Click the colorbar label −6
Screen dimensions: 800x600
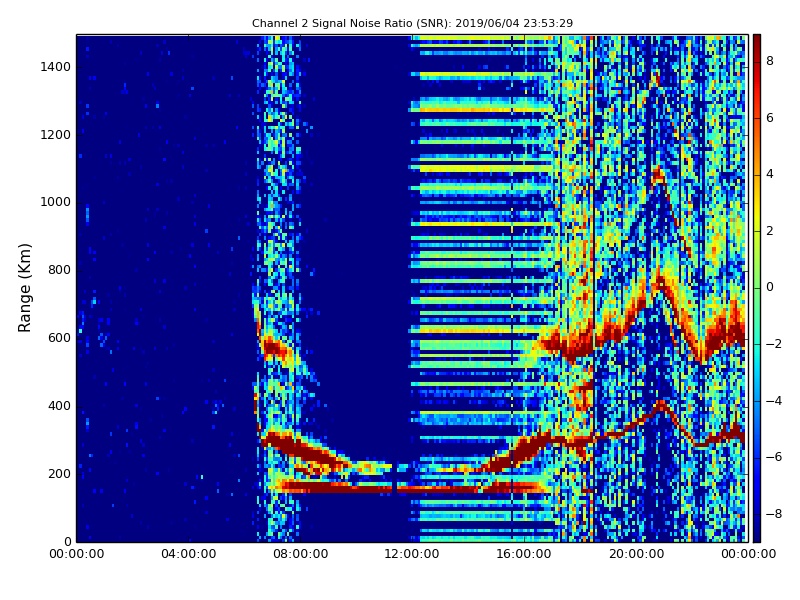click(773, 457)
